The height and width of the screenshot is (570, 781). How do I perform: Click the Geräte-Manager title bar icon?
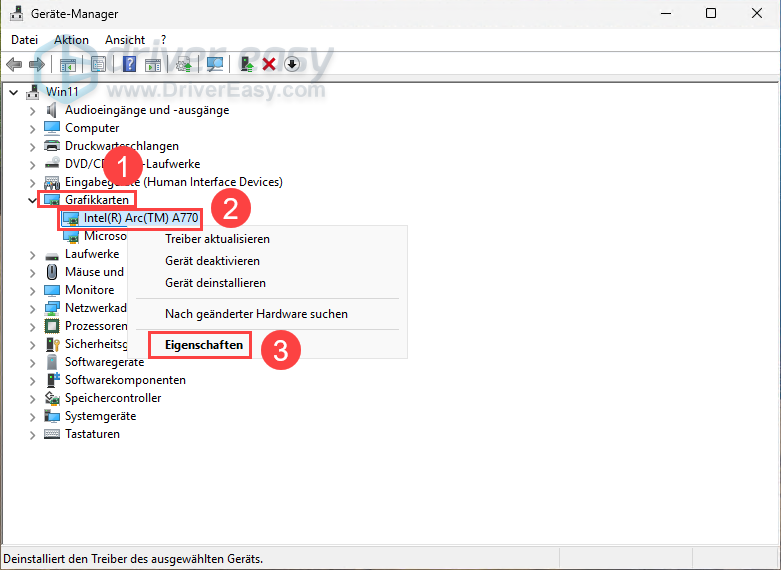pyautogui.click(x=16, y=13)
